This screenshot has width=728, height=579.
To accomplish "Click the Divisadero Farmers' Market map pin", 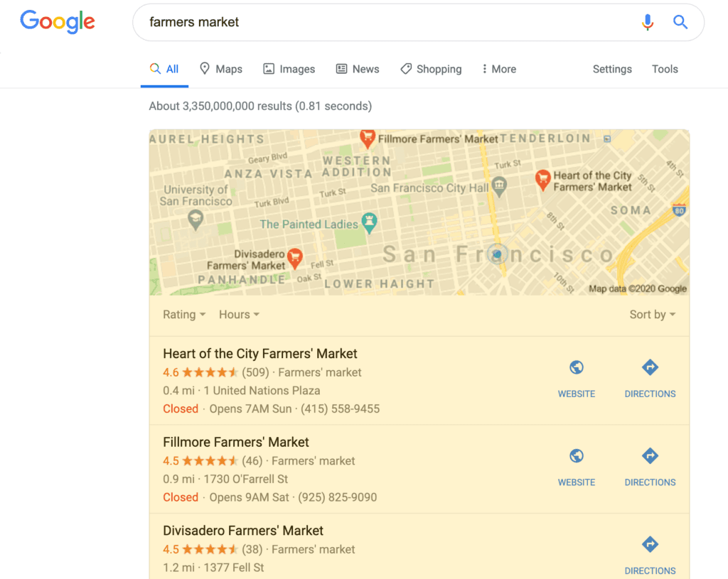I will coord(295,259).
